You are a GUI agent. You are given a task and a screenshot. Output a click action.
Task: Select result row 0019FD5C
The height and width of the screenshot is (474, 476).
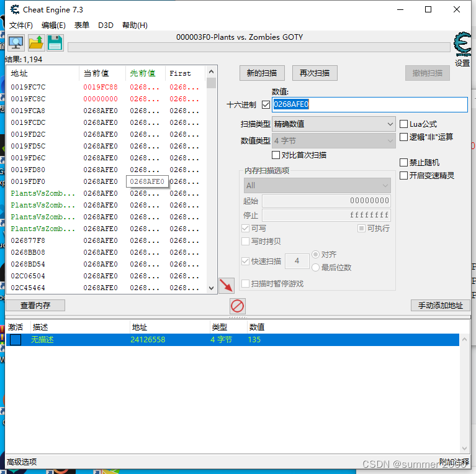tap(106, 146)
